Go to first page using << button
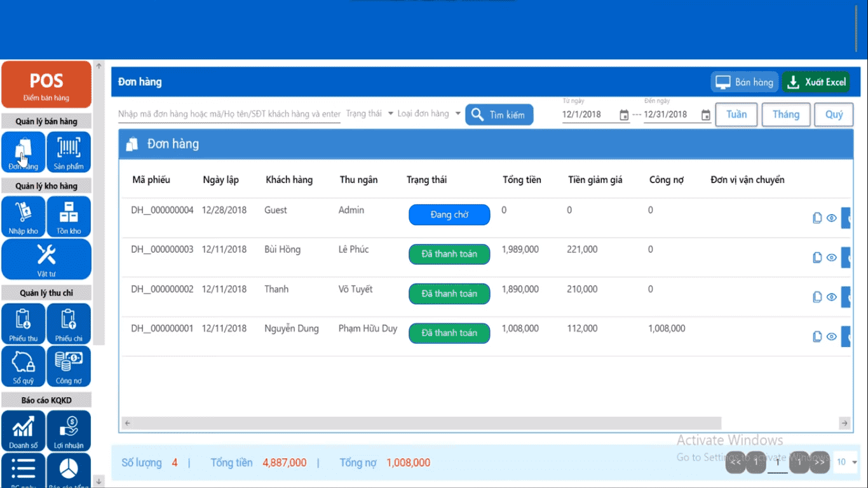The width and height of the screenshot is (868, 488). (x=736, y=461)
